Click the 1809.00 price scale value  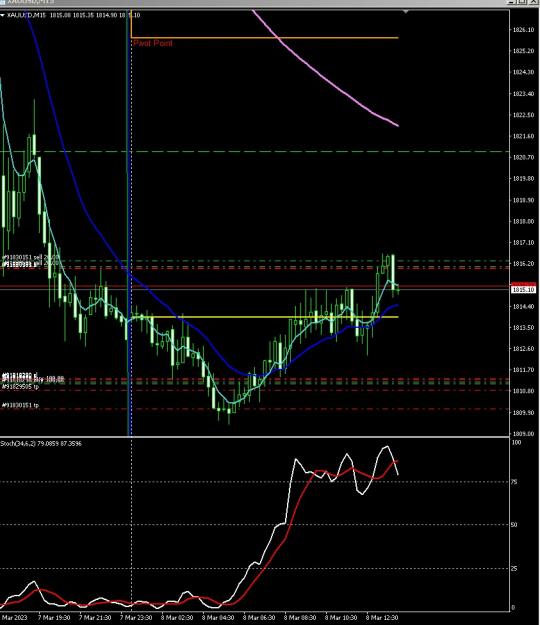[523, 433]
